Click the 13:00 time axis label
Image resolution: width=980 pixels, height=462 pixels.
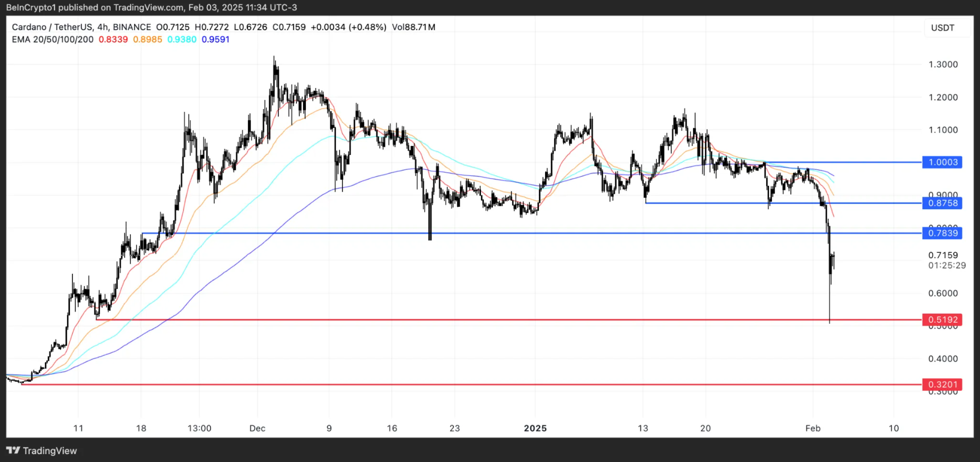tap(200, 428)
